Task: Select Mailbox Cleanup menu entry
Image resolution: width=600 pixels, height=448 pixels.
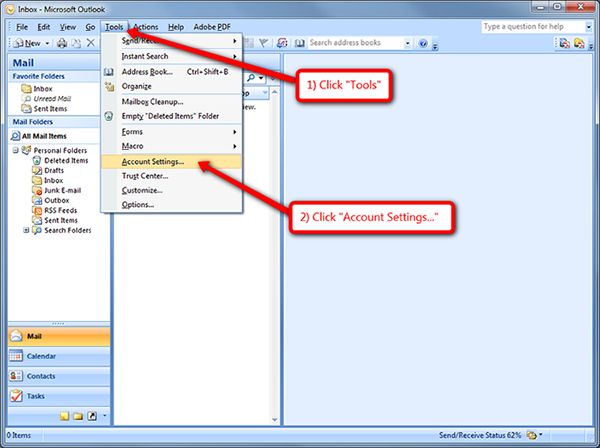Action: click(x=172, y=101)
